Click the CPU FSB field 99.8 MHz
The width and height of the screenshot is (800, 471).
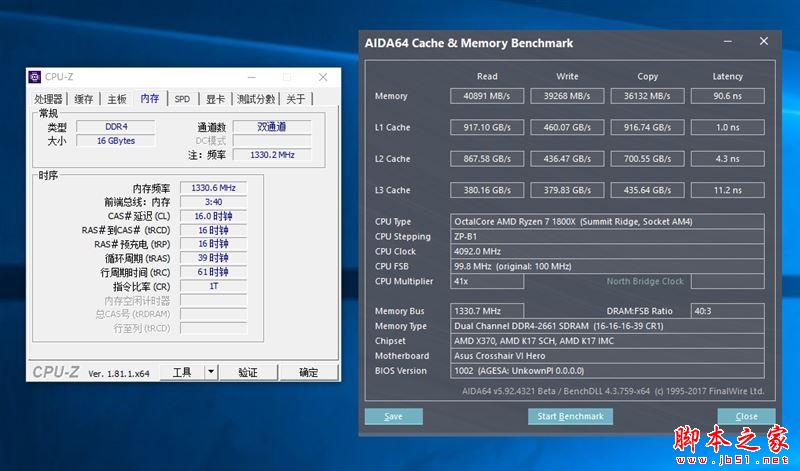coord(607,266)
